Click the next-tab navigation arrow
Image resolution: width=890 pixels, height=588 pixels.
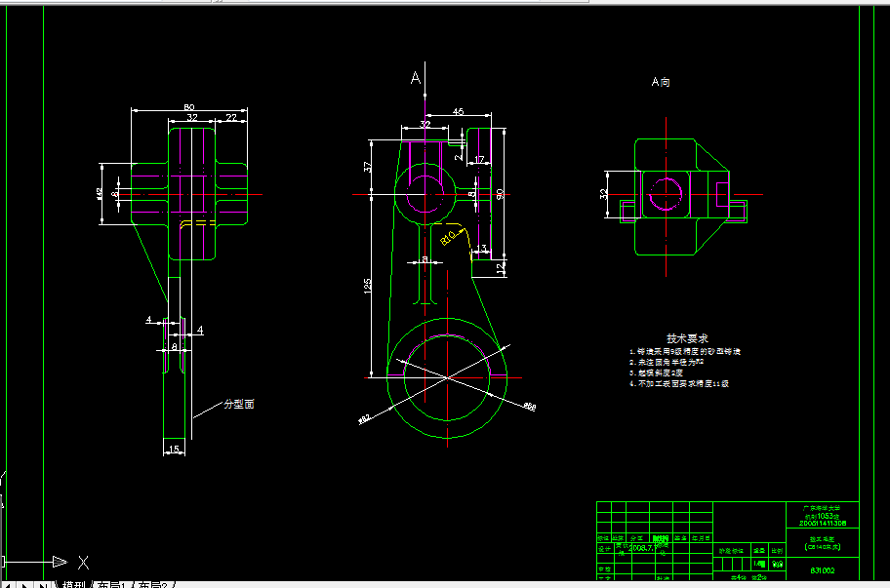pyautogui.click(x=25, y=585)
